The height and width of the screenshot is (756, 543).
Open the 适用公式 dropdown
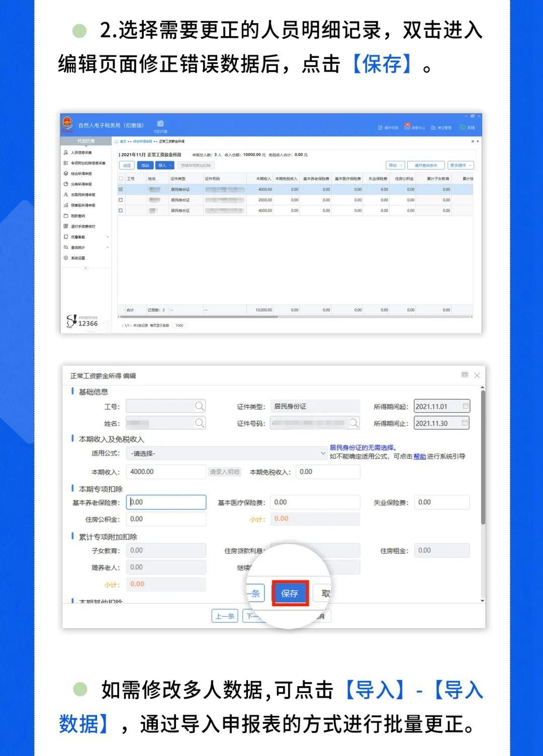[226, 453]
